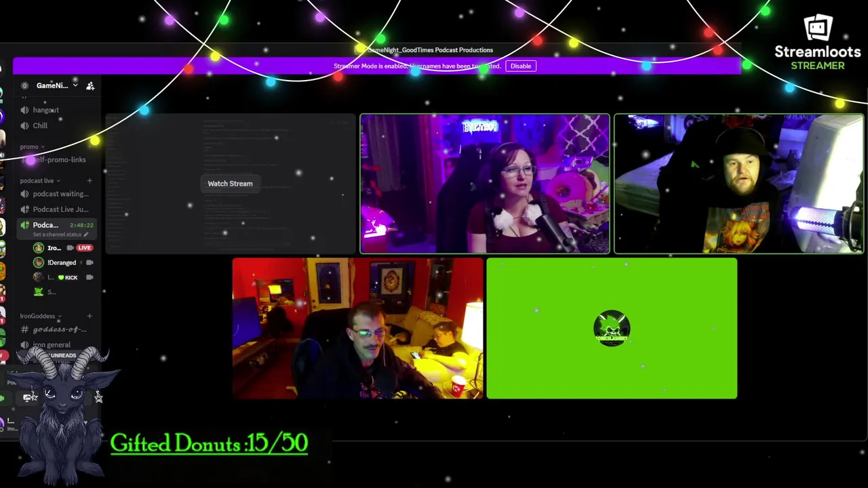Focus the red-room man with glasses video tile
The width and height of the screenshot is (868, 488).
click(357, 328)
